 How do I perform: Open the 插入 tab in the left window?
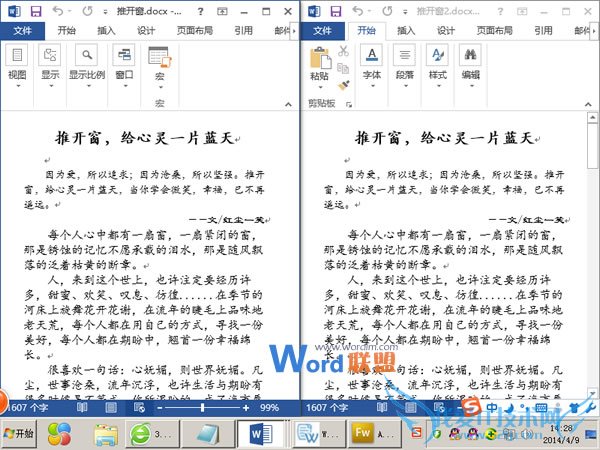[106, 30]
